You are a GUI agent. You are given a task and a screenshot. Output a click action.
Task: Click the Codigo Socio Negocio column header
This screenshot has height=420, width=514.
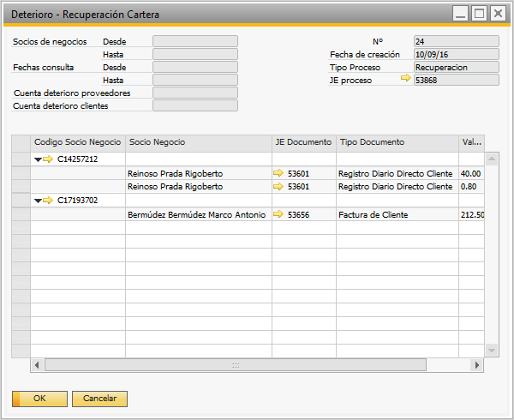(x=77, y=142)
